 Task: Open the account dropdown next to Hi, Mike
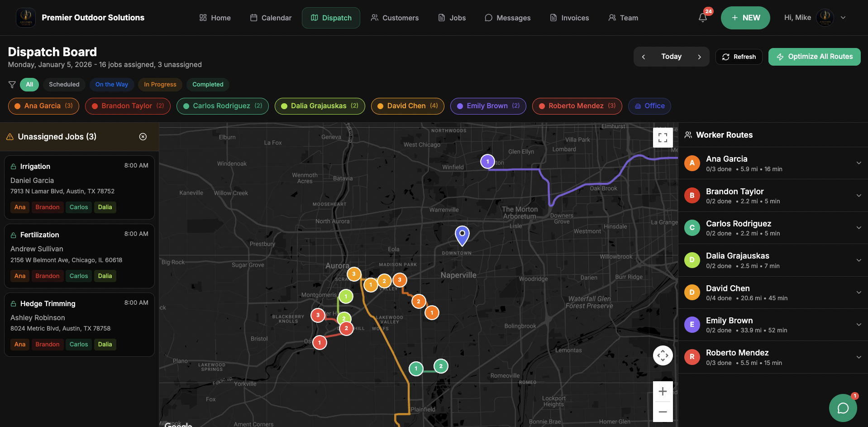tap(843, 17)
